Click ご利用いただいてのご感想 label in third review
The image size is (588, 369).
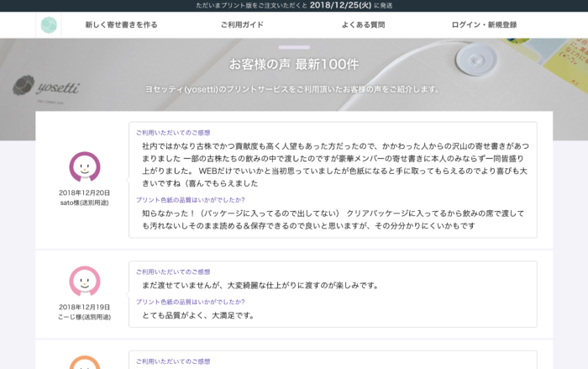point(173,361)
